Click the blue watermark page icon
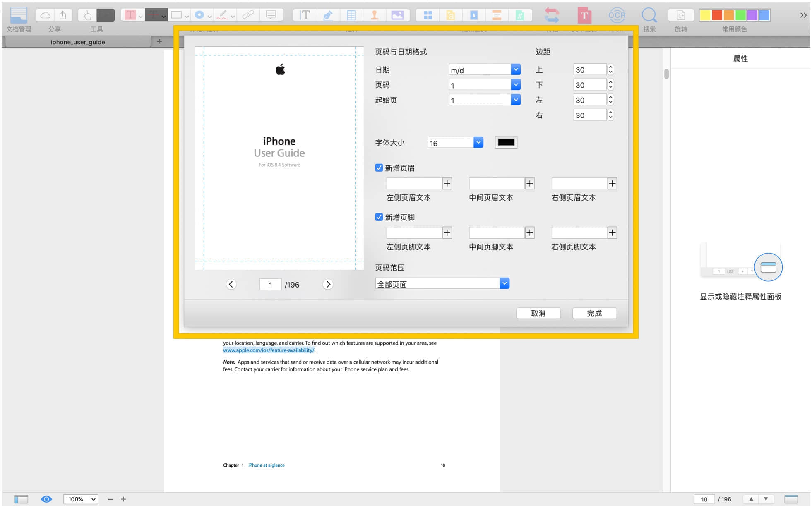Image resolution: width=812 pixels, height=508 pixels. pyautogui.click(x=474, y=15)
